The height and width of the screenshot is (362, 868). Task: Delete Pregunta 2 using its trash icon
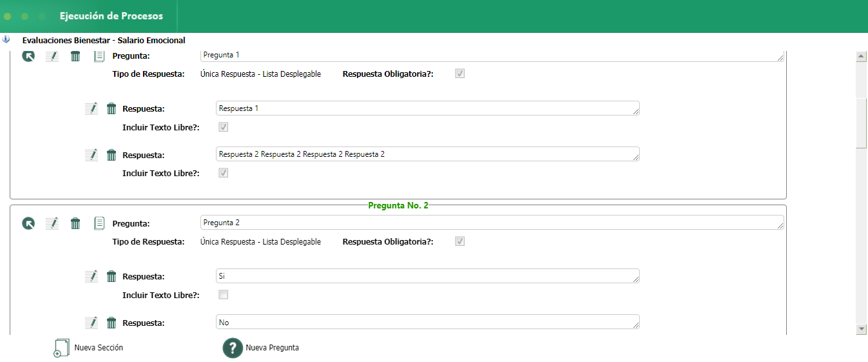75,223
